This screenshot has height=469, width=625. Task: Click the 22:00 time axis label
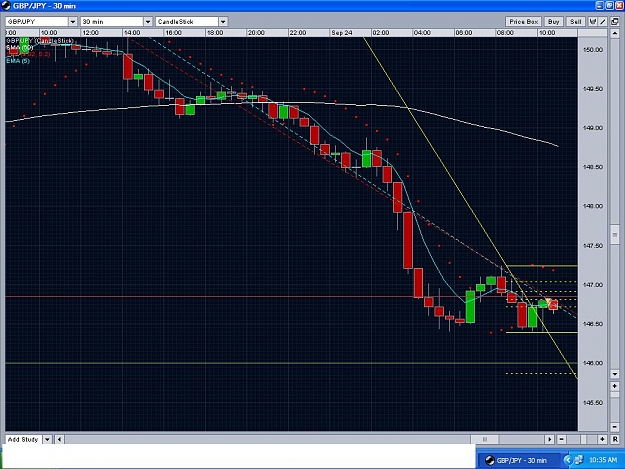click(298, 33)
